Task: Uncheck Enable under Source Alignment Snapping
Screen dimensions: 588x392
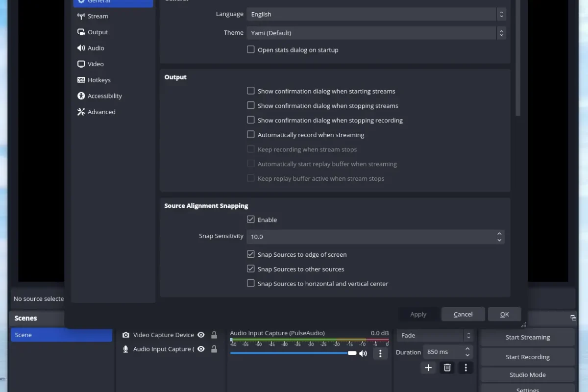Action: 251,220
